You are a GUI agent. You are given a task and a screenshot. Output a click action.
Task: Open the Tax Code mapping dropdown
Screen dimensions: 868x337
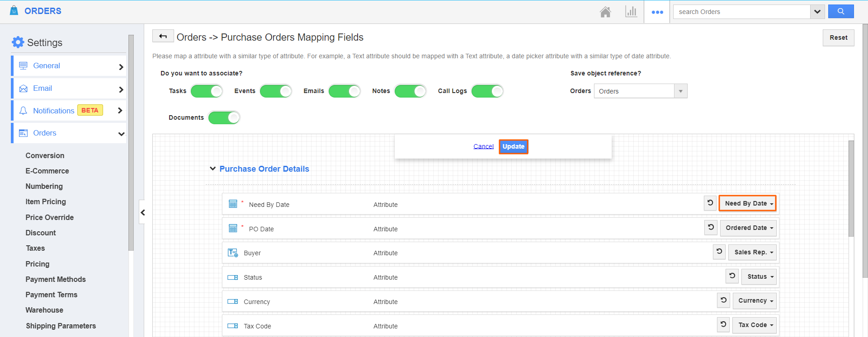click(755, 325)
